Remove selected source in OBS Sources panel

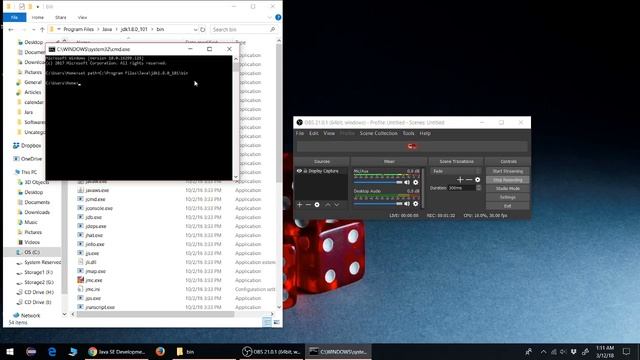click(308, 204)
